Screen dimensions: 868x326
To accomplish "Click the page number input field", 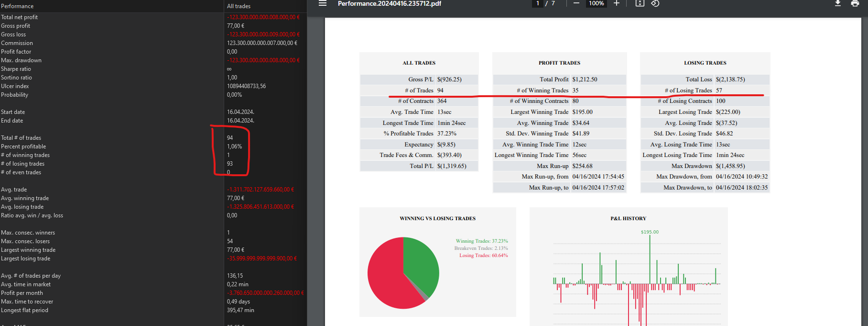I will (x=538, y=3).
